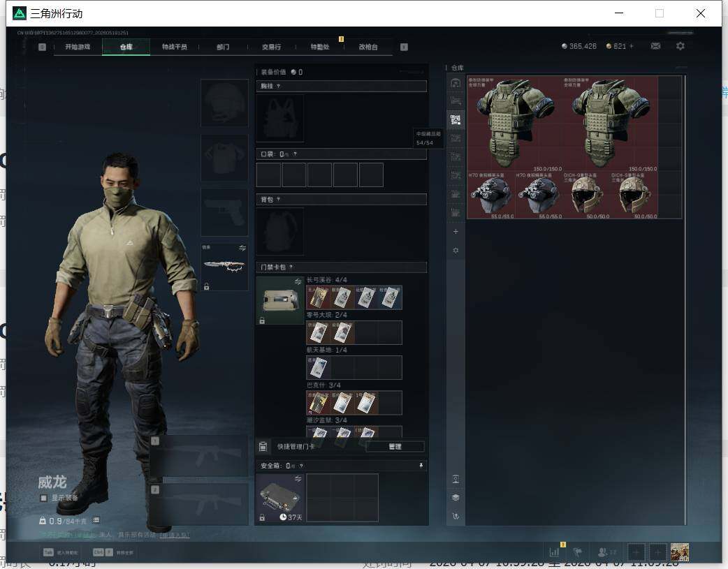728x569 pixels.
Task: Select the keycard case item
Action: coord(280,300)
